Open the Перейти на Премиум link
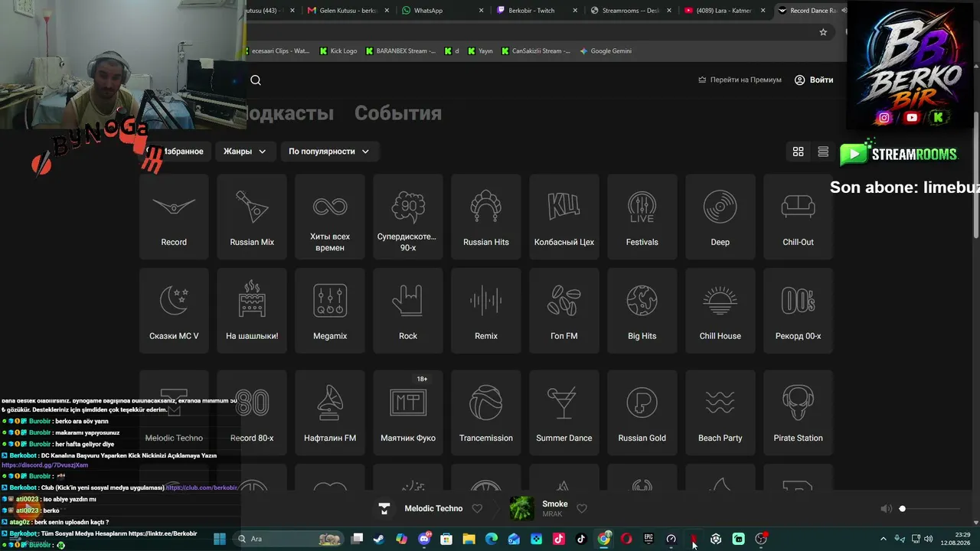The width and height of the screenshot is (980, 551). click(740, 80)
